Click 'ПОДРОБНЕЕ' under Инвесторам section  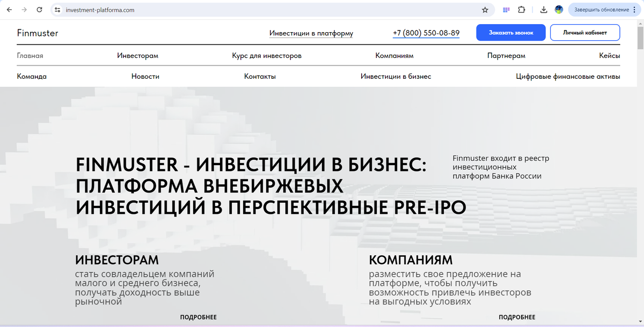tap(199, 317)
